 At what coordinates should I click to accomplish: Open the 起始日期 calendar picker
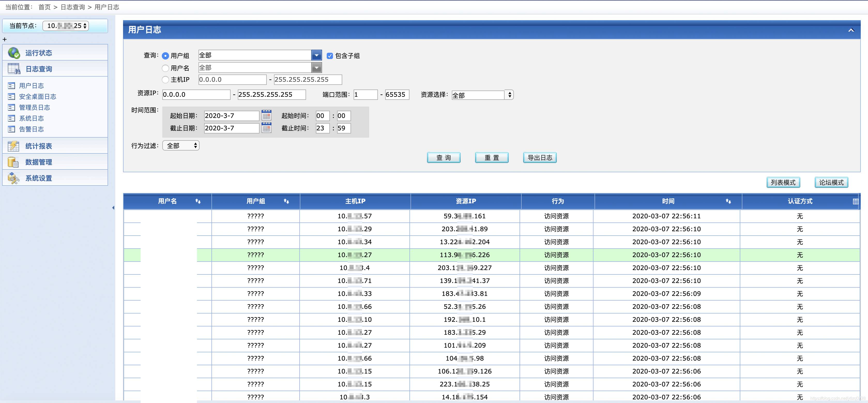[266, 115]
